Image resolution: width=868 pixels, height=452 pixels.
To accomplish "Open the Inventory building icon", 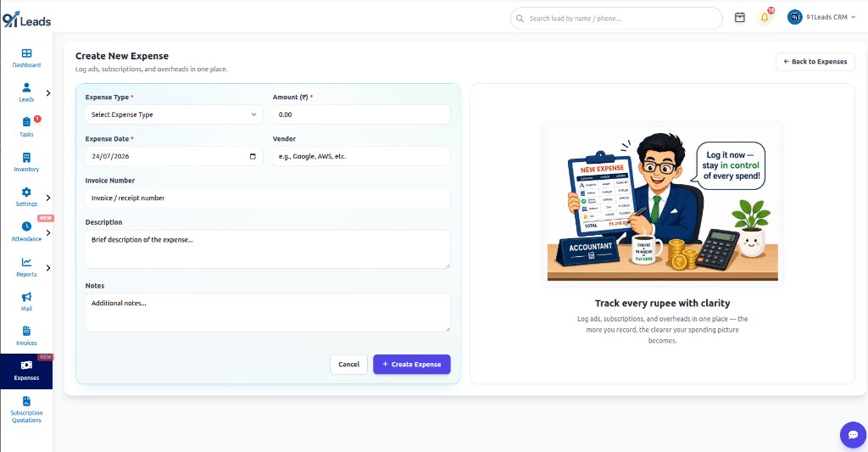I will coord(26,158).
